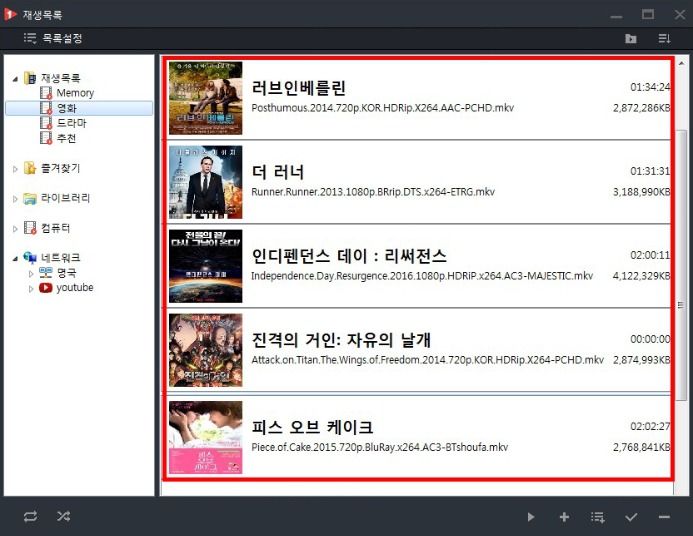The height and width of the screenshot is (536, 693).
Task: Click the add playlist icon in bottom bar
Action: click(598, 517)
